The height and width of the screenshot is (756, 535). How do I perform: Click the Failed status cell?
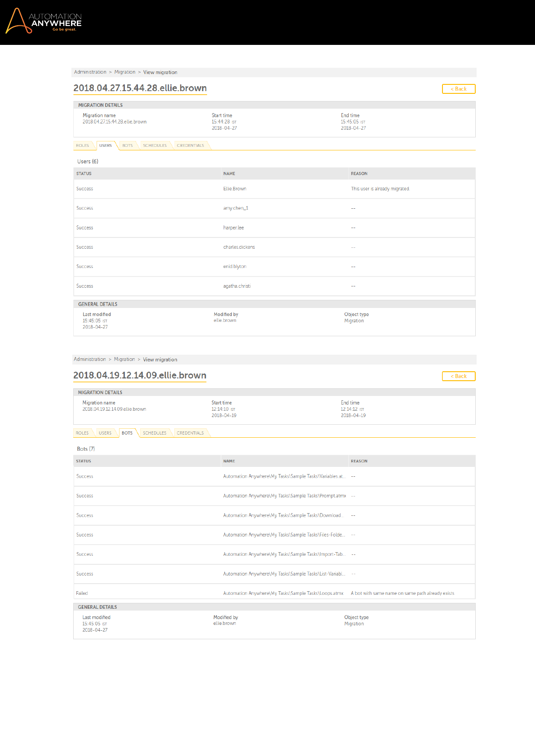coord(82,593)
